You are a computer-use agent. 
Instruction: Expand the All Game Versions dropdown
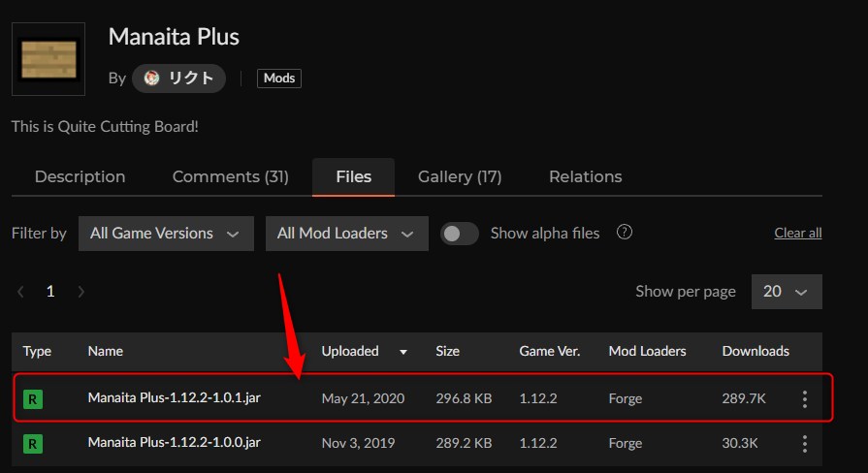[x=165, y=234]
